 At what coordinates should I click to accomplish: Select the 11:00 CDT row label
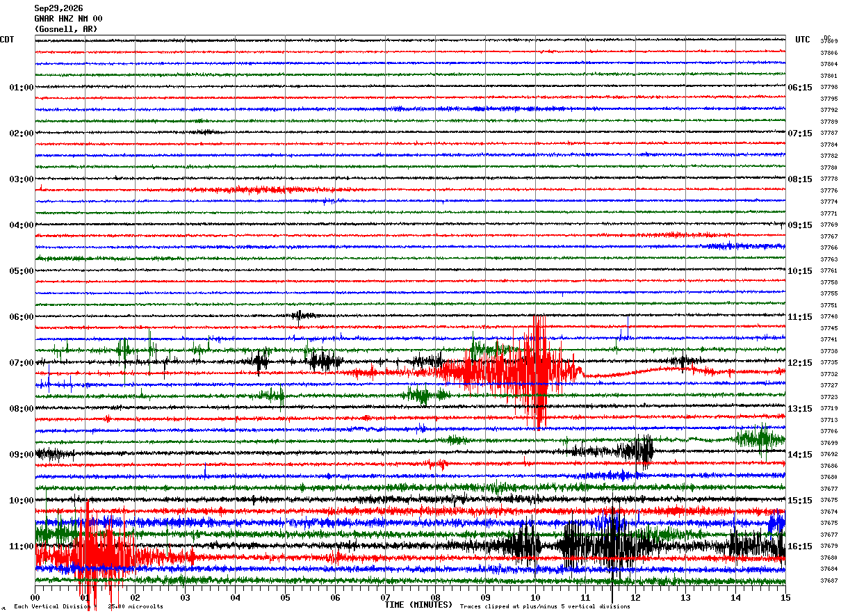tap(21, 546)
